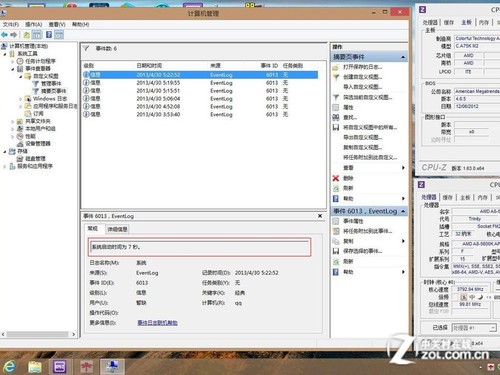Screen dimensions: 500x375
Task: Click the blue Help toolbar icon
Action: pyautogui.click(x=49, y=35)
